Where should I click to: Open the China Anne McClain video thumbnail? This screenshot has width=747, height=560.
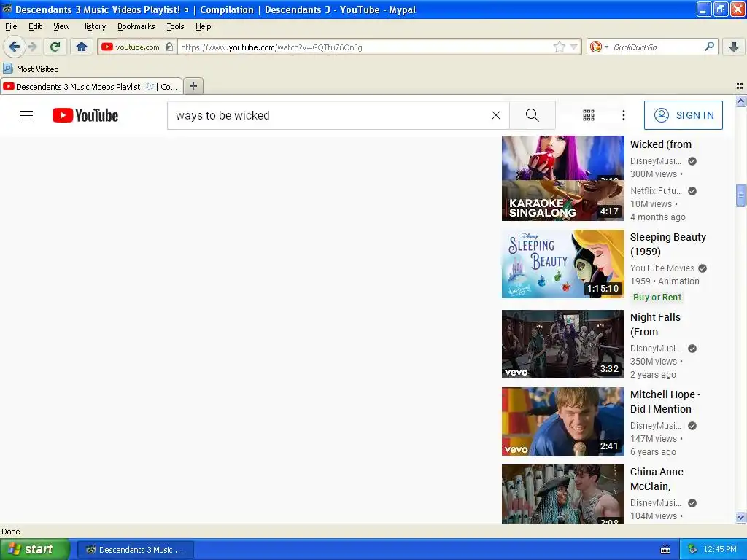[562, 494]
